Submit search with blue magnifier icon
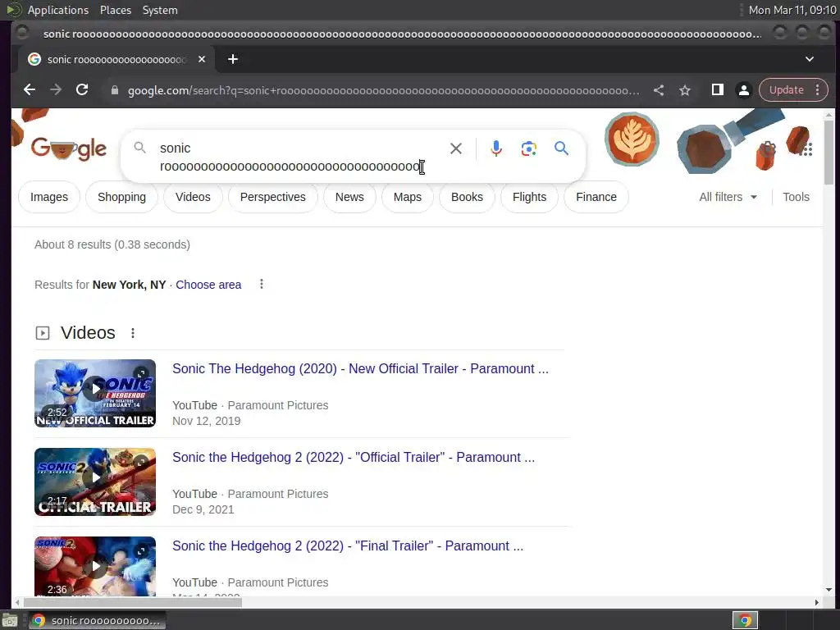Viewport: 840px width, 630px height. pyautogui.click(x=561, y=148)
